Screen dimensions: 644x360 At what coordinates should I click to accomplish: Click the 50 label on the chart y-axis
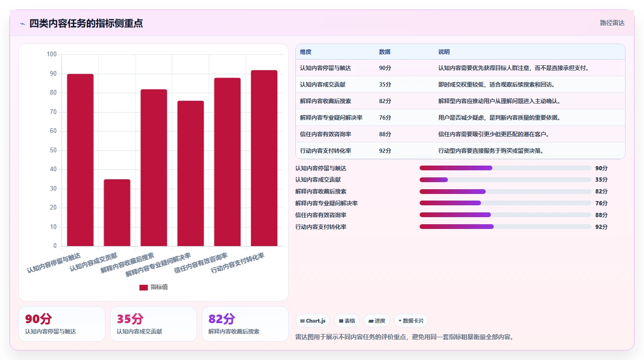[53, 150]
